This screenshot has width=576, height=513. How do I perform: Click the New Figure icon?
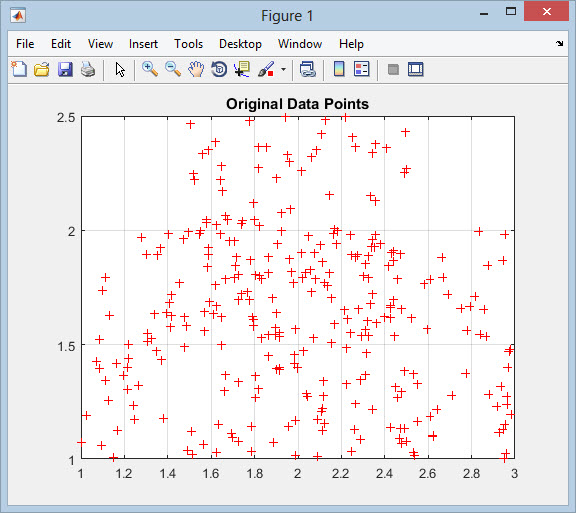pyautogui.click(x=19, y=69)
